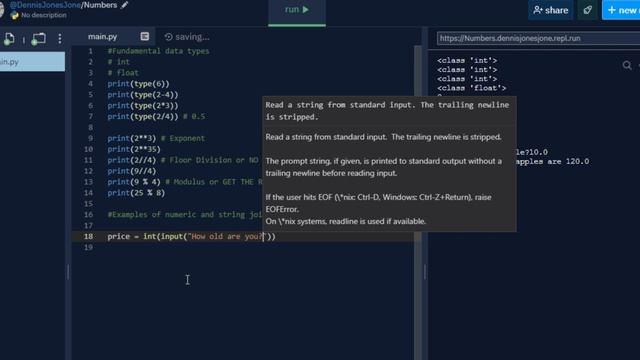Select the main.py tab
The height and width of the screenshot is (360, 640).
pyautogui.click(x=102, y=37)
